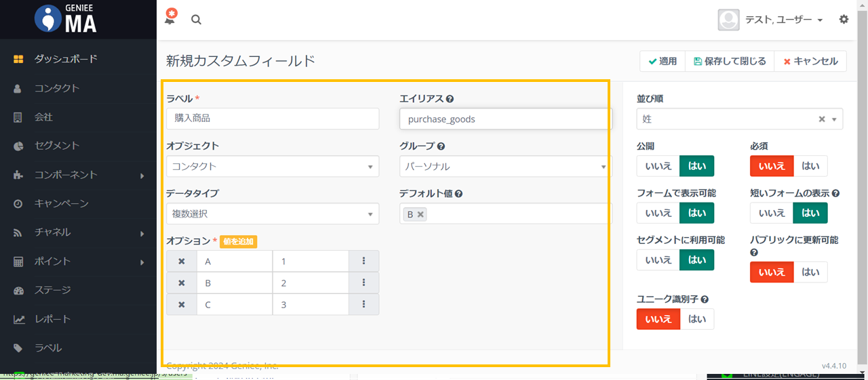The image size is (868, 380).
Task: Click the ポイント calculator icon
Action: point(18,261)
